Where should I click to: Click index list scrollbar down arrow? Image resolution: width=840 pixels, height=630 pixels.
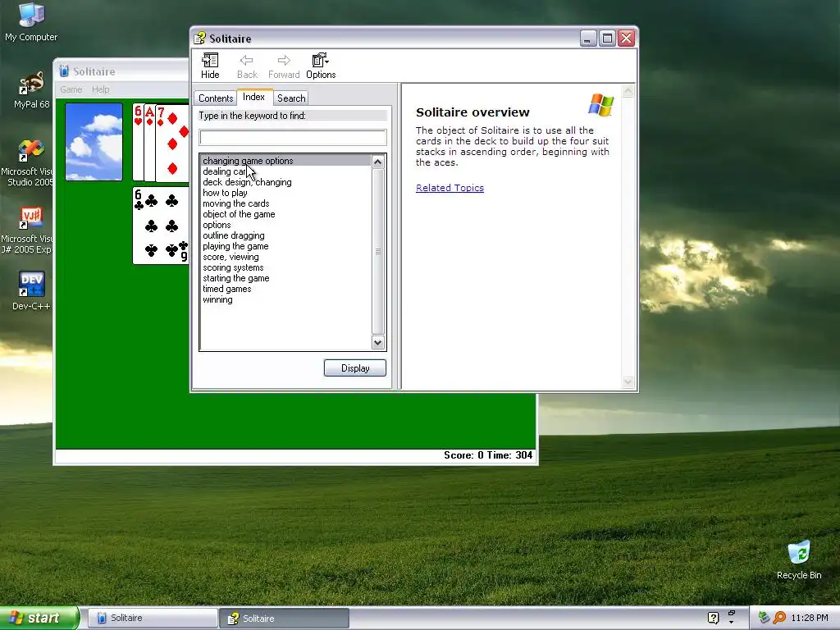pyautogui.click(x=377, y=343)
